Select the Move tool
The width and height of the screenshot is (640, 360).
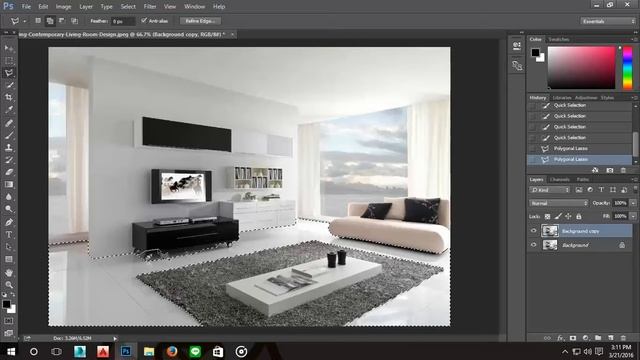pyautogui.click(x=9, y=48)
